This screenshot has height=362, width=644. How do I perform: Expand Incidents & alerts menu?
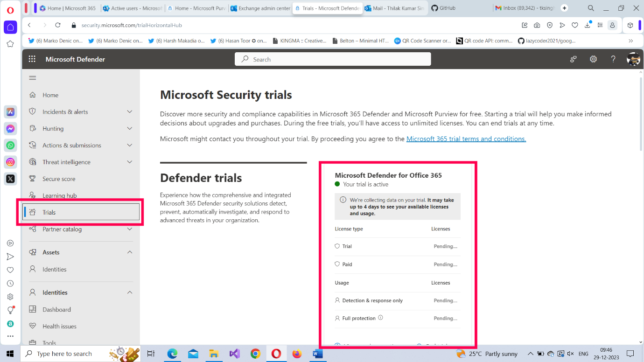130,111
